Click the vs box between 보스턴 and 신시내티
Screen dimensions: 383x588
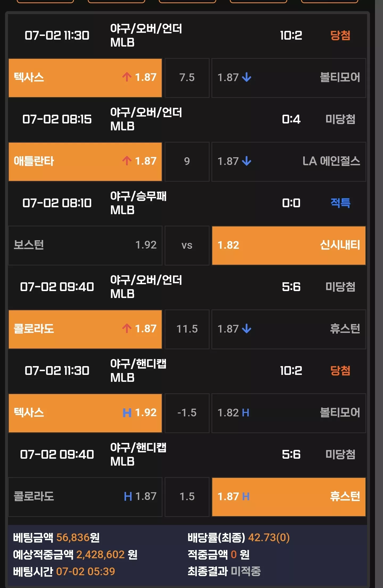pos(187,245)
